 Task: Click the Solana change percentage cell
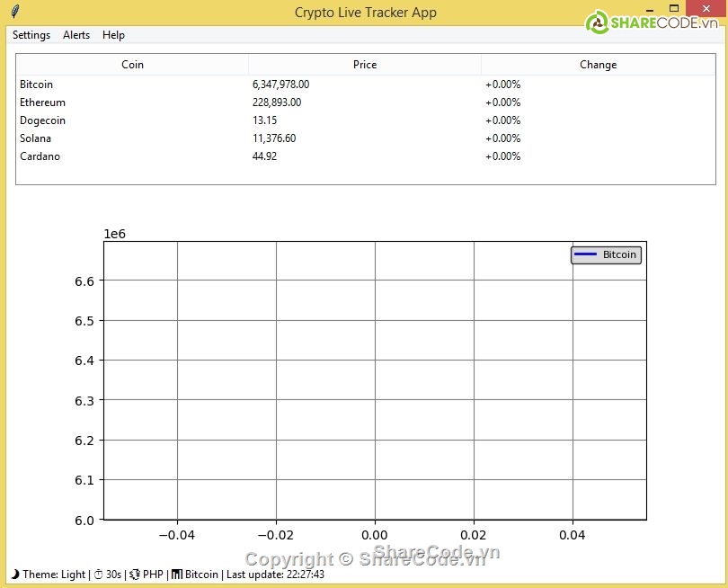[503, 138]
